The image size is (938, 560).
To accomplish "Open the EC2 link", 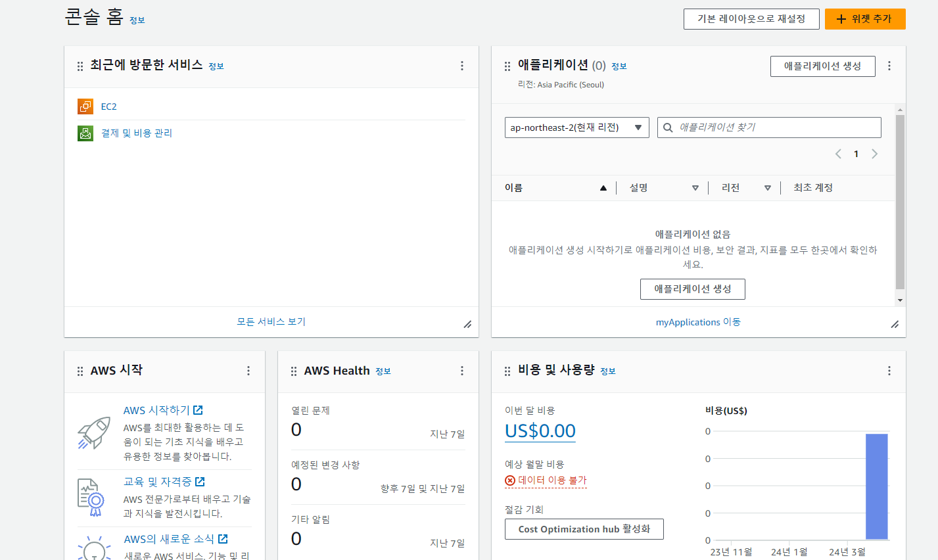I will (x=109, y=106).
